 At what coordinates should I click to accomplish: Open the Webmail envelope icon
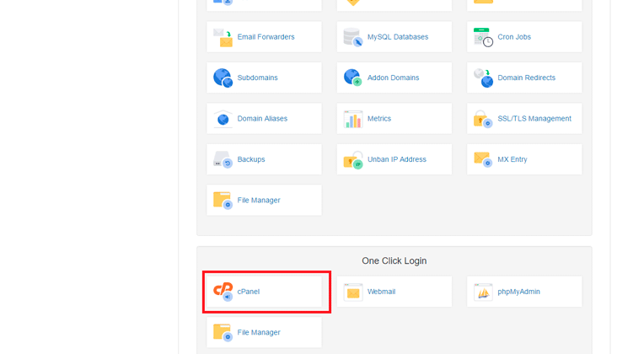353,292
